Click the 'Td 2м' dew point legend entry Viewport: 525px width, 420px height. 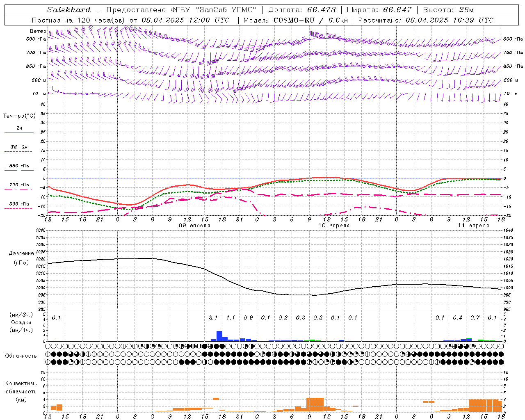19,147
